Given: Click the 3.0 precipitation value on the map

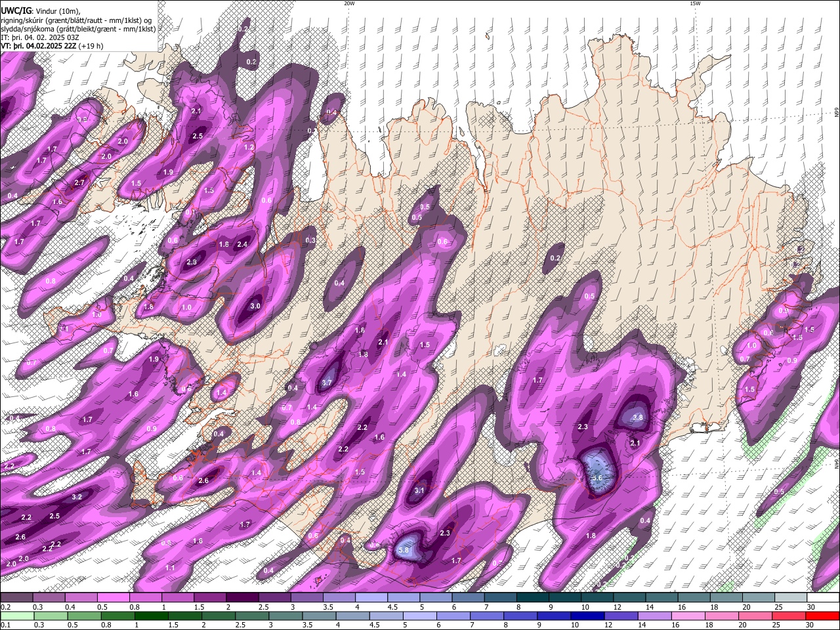Looking at the screenshot, I should [256, 306].
